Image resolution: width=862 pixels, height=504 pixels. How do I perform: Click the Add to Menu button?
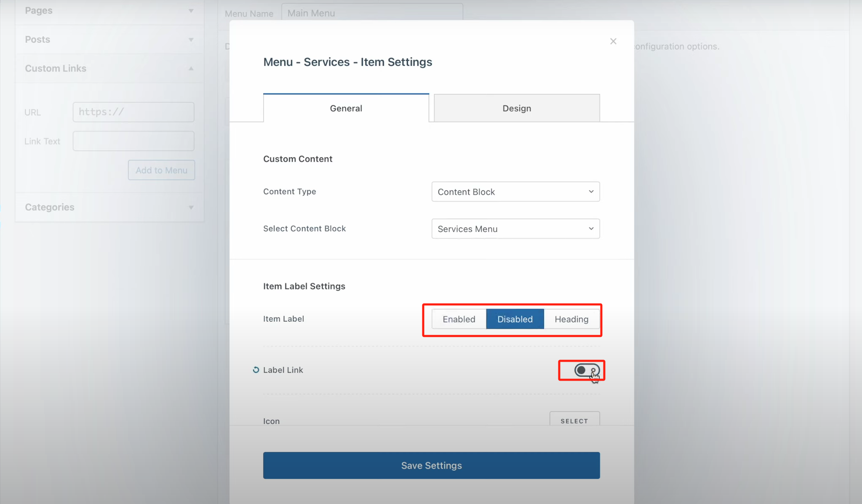coord(161,170)
